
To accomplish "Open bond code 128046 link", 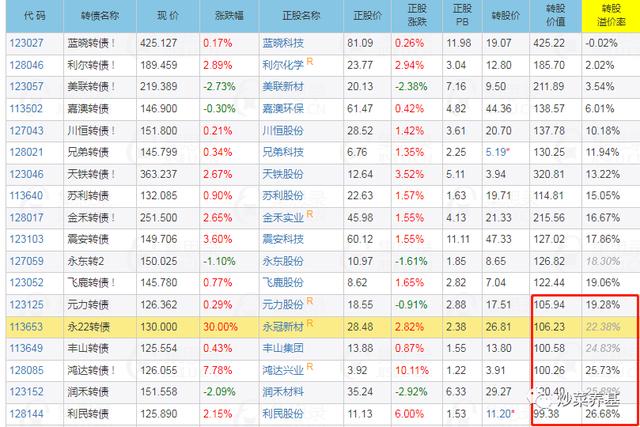I will click(27, 65).
